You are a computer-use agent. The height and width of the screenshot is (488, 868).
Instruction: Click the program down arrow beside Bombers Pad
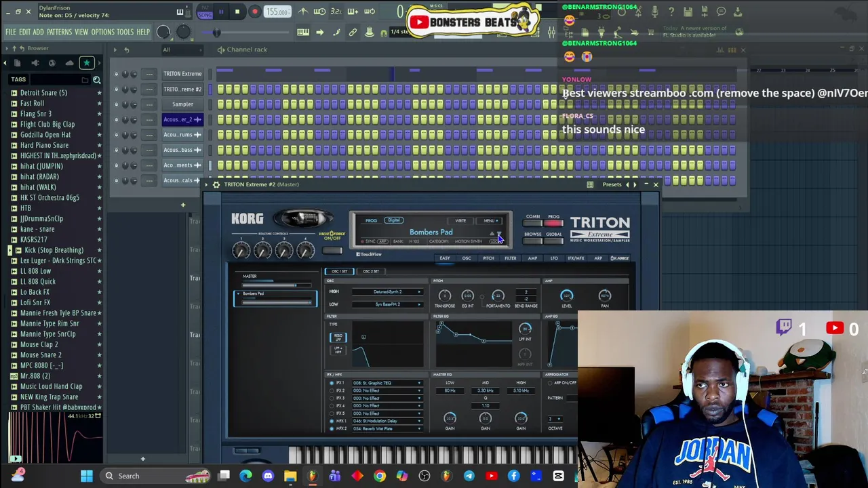pyautogui.click(x=499, y=234)
